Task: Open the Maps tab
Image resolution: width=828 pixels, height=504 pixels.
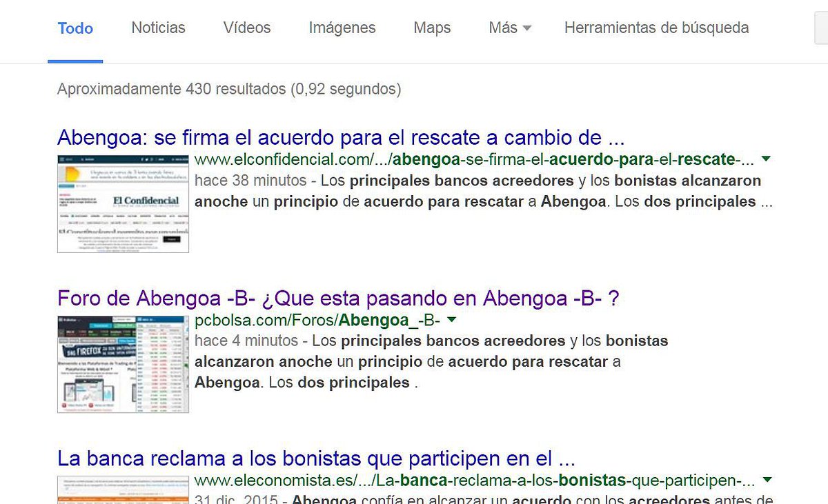Action: pyautogui.click(x=432, y=28)
